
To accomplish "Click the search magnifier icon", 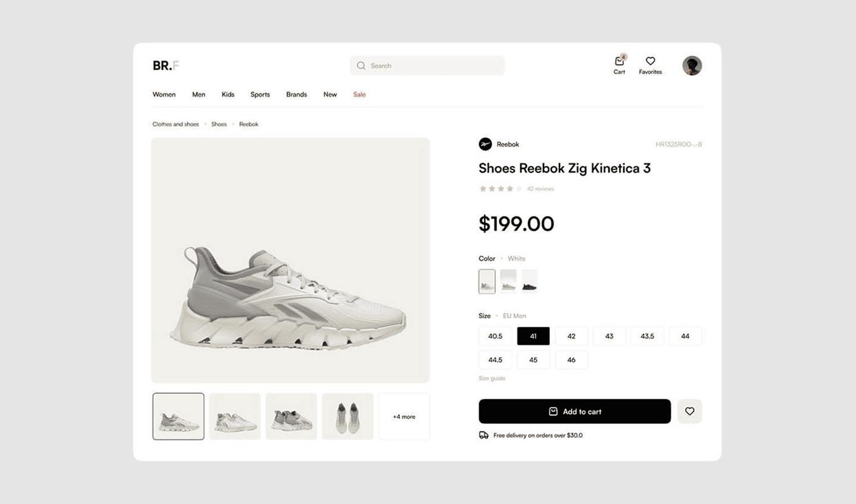I will click(361, 65).
